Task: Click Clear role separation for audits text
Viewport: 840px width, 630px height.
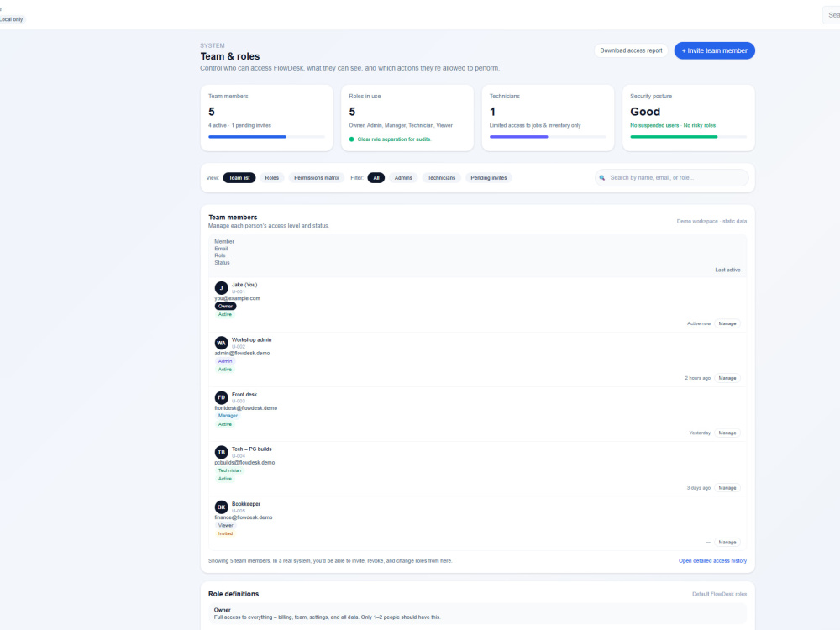Action: coord(394,139)
